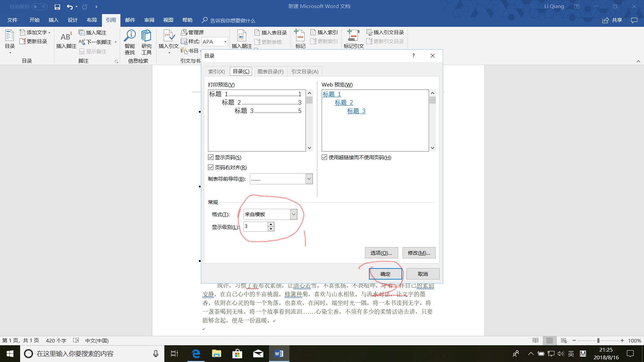
Task: Switch to the 邮件 ribbon tab
Action: point(130,20)
